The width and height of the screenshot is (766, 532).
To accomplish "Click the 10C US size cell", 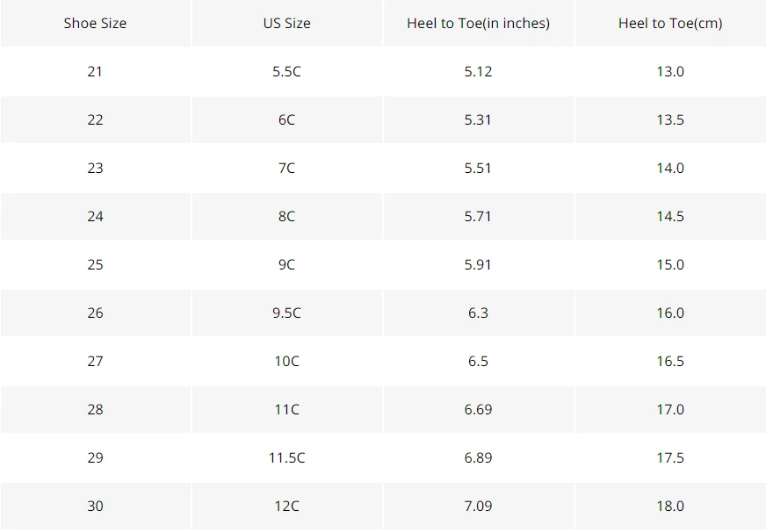I will tap(286, 361).
